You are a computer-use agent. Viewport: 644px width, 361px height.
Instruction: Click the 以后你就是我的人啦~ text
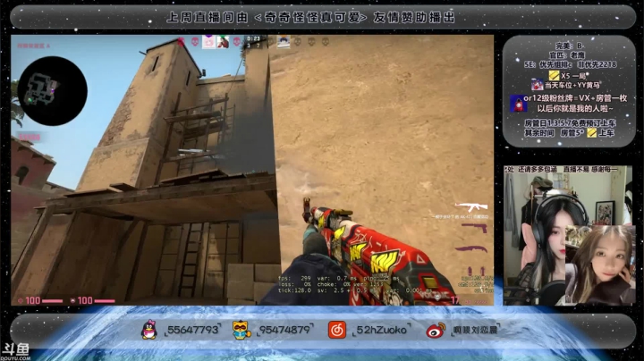tap(575, 108)
